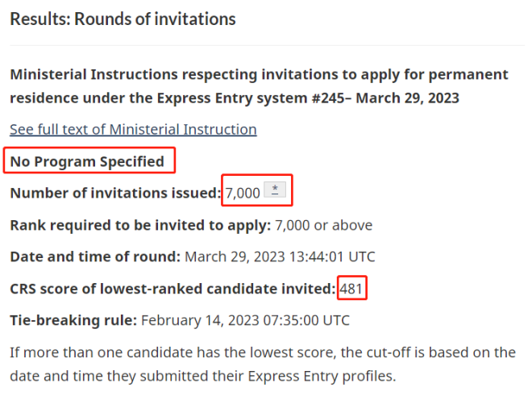The image size is (532, 396).
Task: Select the 'March 29, 2023 13:44:01 UTC' value
Action: (x=280, y=256)
